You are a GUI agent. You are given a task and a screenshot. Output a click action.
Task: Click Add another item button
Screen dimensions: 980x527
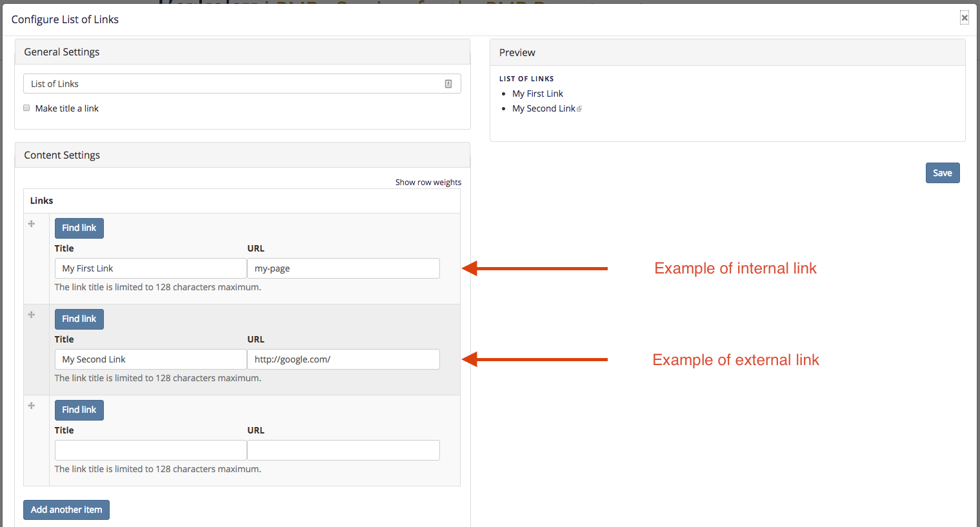tap(66, 510)
